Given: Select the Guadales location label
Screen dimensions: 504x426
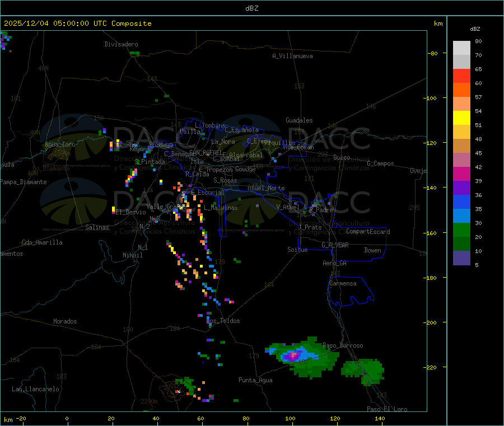Looking at the screenshot, I should click(299, 120).
